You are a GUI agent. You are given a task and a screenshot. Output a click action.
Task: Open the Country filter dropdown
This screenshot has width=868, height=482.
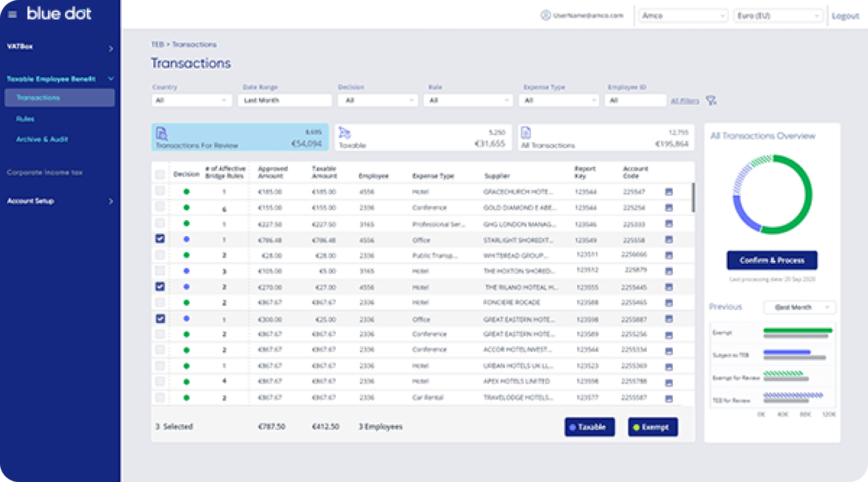click(191, 100)
